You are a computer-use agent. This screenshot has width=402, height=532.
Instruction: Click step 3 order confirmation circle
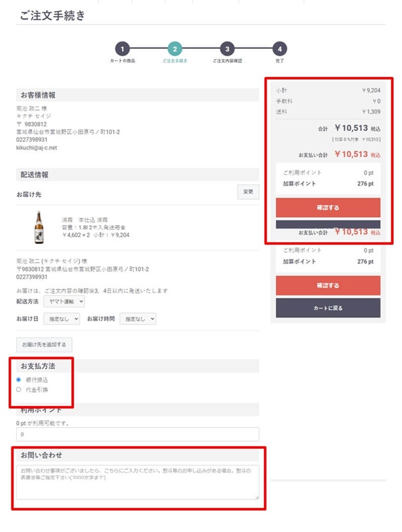(x=227, y=49)
